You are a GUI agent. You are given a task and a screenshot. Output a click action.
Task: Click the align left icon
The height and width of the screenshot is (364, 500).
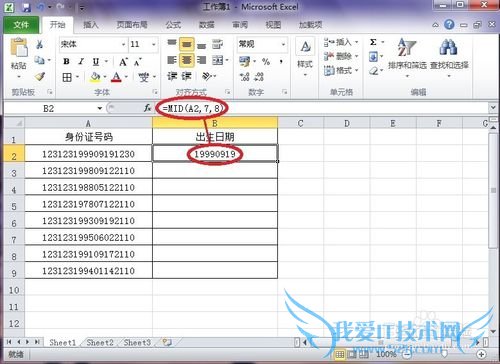(172, 60)
